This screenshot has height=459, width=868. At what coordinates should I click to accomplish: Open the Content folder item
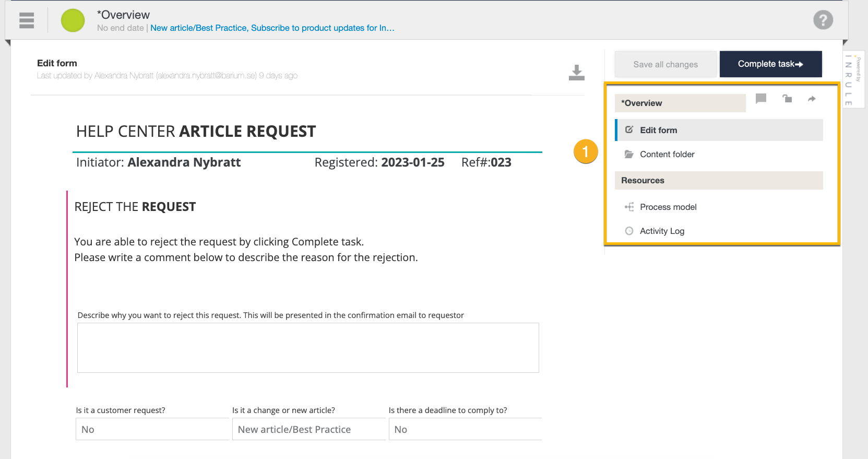[x=667, y=154]
